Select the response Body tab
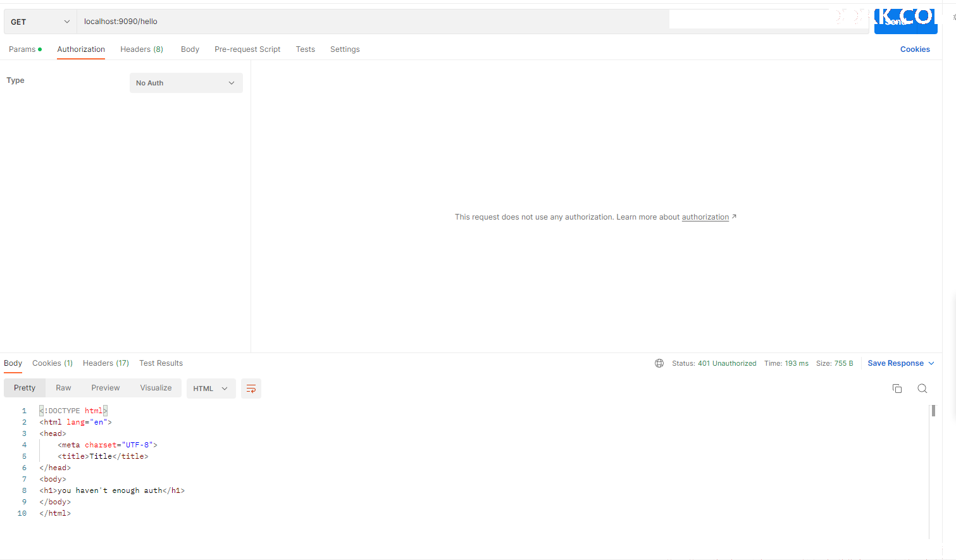The height and width of the screenshot is (560, 956). (x=13, y=363)
